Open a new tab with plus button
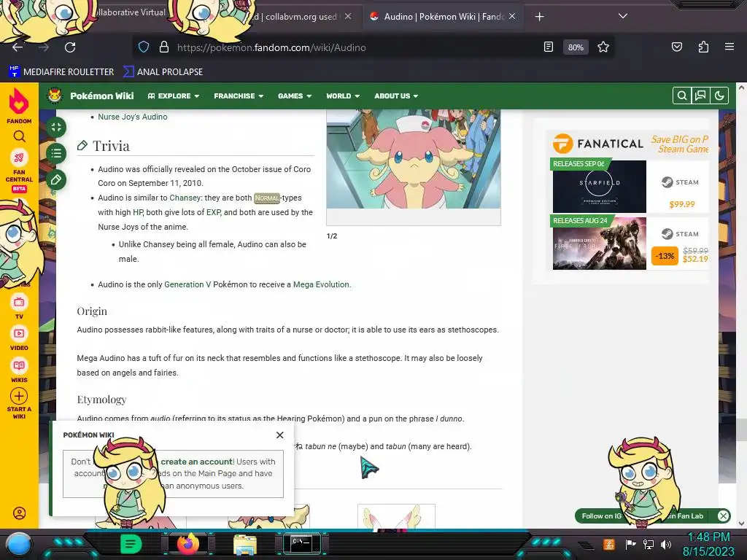Screen dimensions: 747x560 [x=539, y=17]
